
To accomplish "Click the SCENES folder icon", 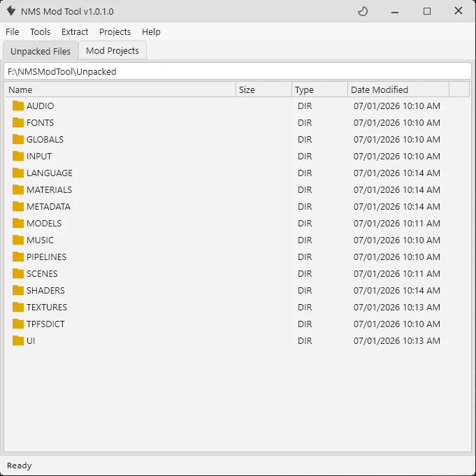I will click(x=18, y=273).
